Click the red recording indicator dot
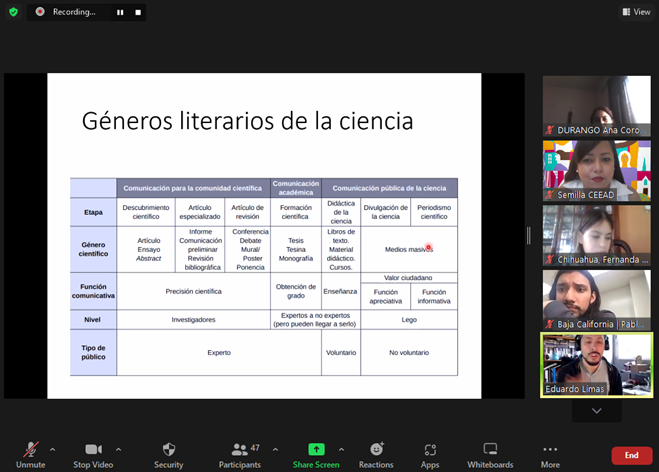The height and width of the screenshot is (472, 659). tap(40, 12)
